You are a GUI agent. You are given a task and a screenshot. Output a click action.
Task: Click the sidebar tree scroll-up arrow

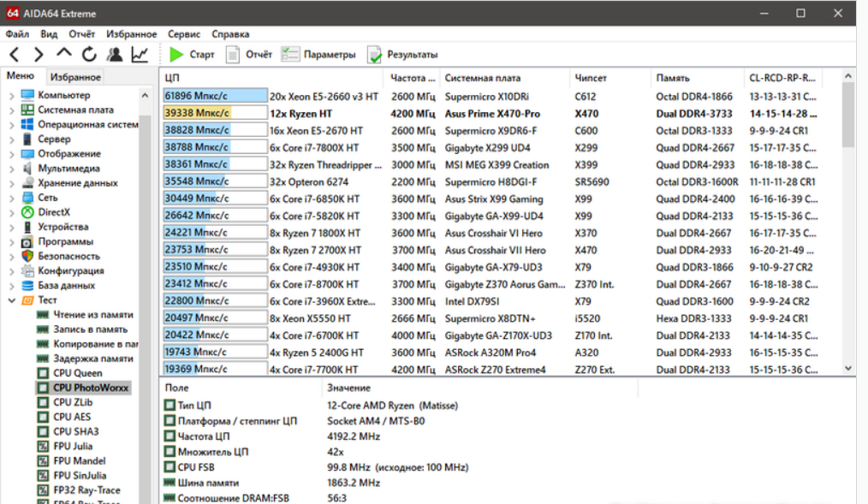point(145,96)
